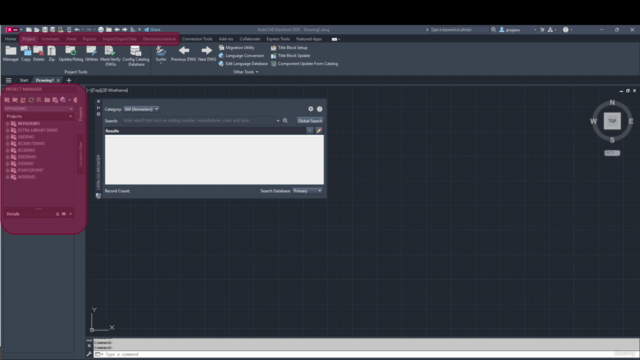
Task: Open the Featured Apps ribbon tab
Action: tap(309, 39)
